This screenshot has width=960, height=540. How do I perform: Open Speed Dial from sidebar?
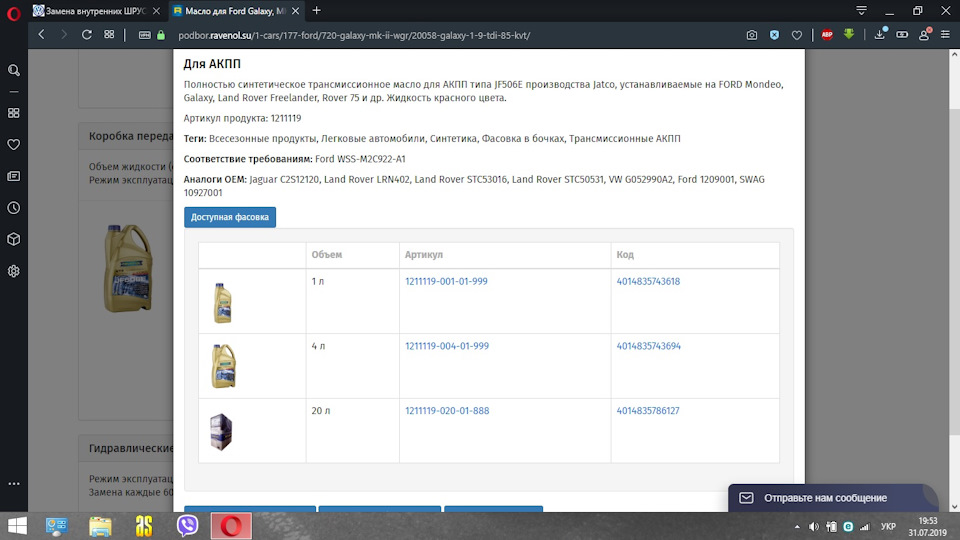pyautogui.click(x=13, y=113)
